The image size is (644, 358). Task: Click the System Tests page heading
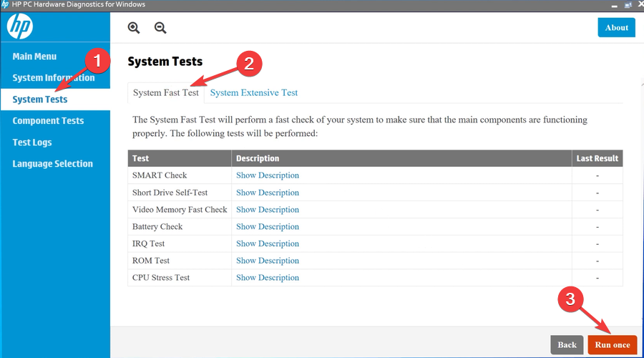click(x=165, y=62)
